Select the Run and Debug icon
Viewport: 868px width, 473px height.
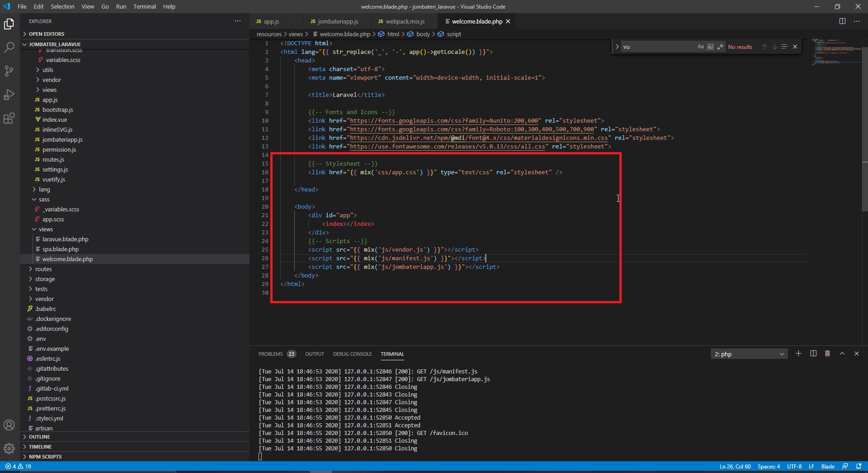tap(9, 95)
